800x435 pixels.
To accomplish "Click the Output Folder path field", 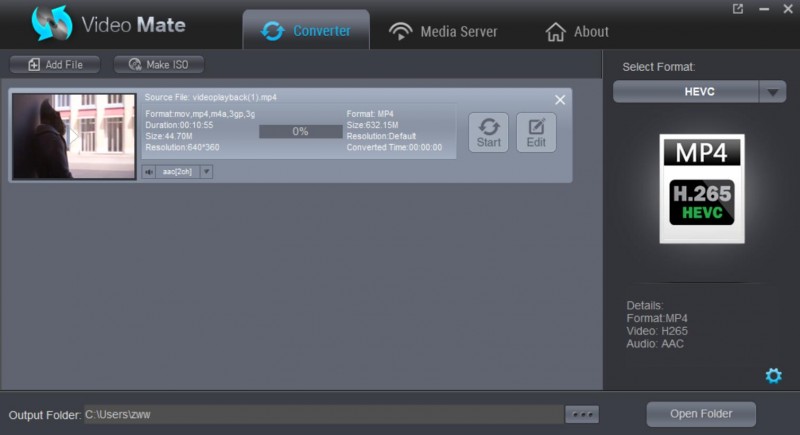I will (320, 414).
